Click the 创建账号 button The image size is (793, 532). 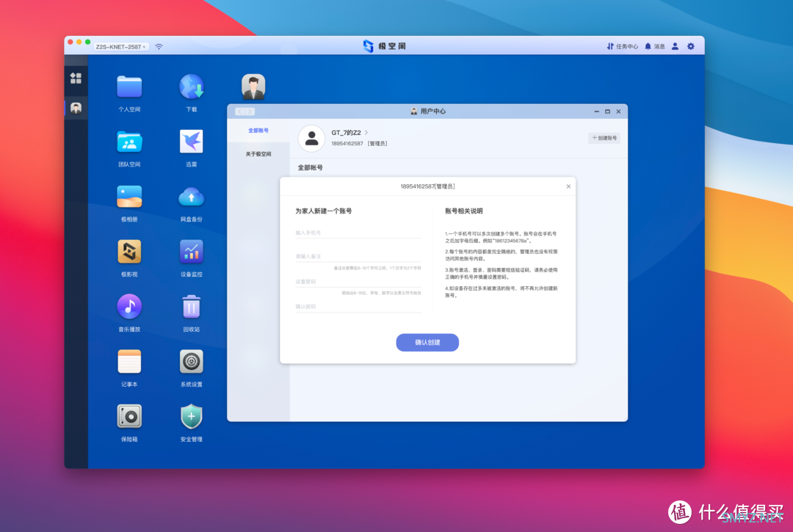[x=604, y=138]
